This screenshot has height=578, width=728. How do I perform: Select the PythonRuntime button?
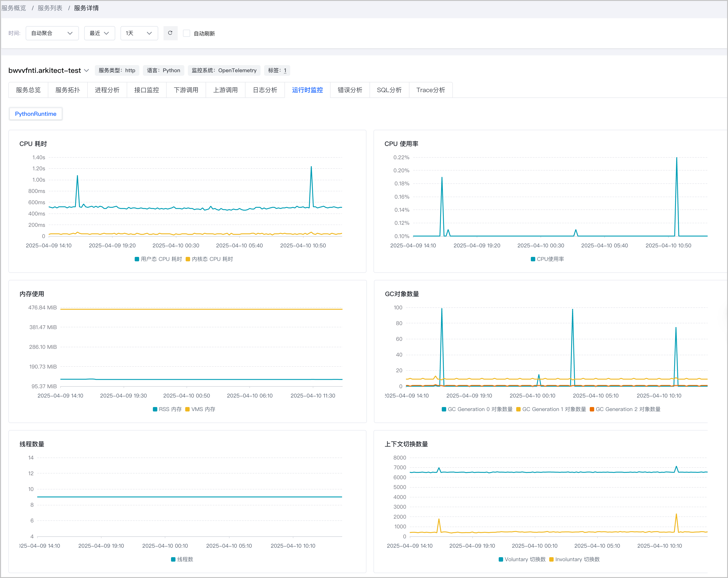point(35,114)
